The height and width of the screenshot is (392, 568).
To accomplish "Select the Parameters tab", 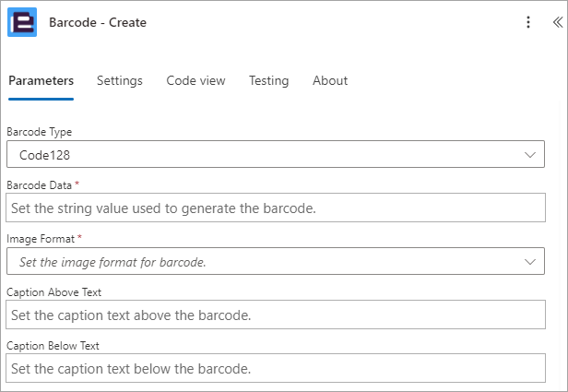I will point(41,80).
